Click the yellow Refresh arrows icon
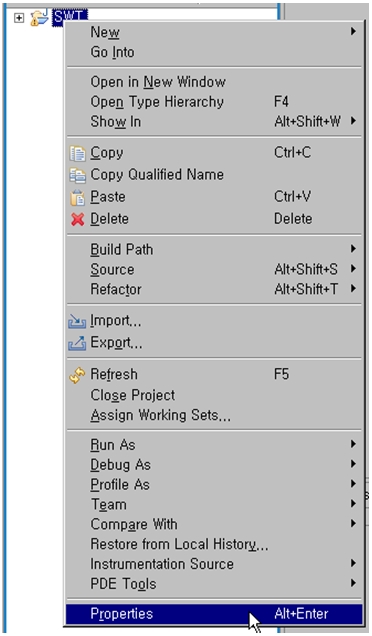The width and height of the screenshot is (372, 636). (77, 375)
